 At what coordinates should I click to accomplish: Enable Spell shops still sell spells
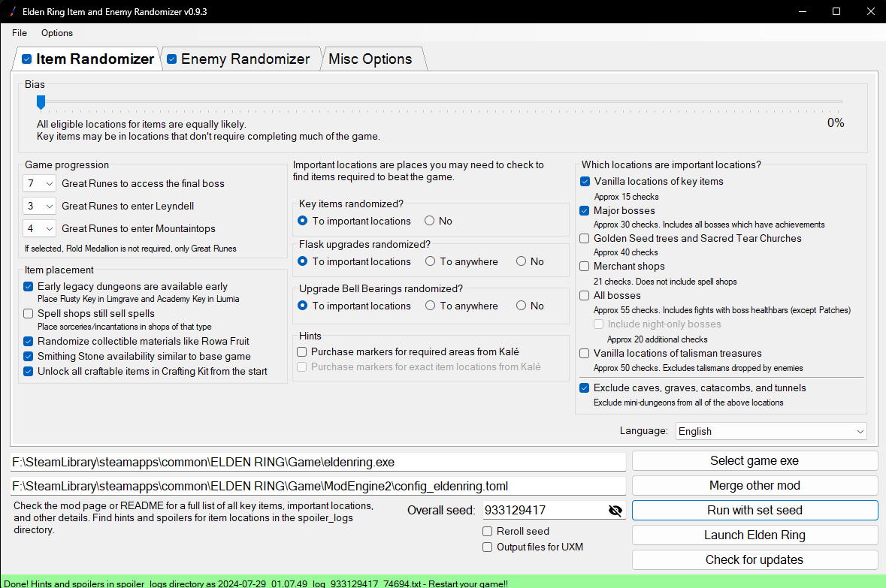[29, 313]
